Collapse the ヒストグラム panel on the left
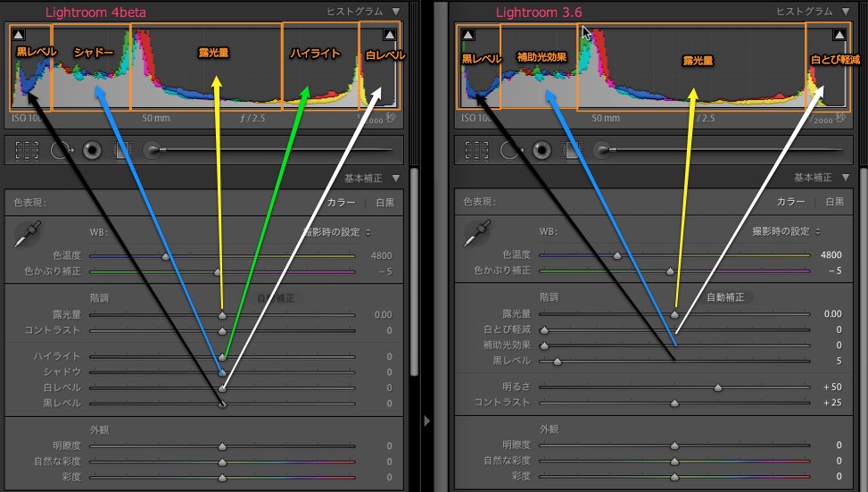Viewport: 868px width, 492px height. [395, 12]
